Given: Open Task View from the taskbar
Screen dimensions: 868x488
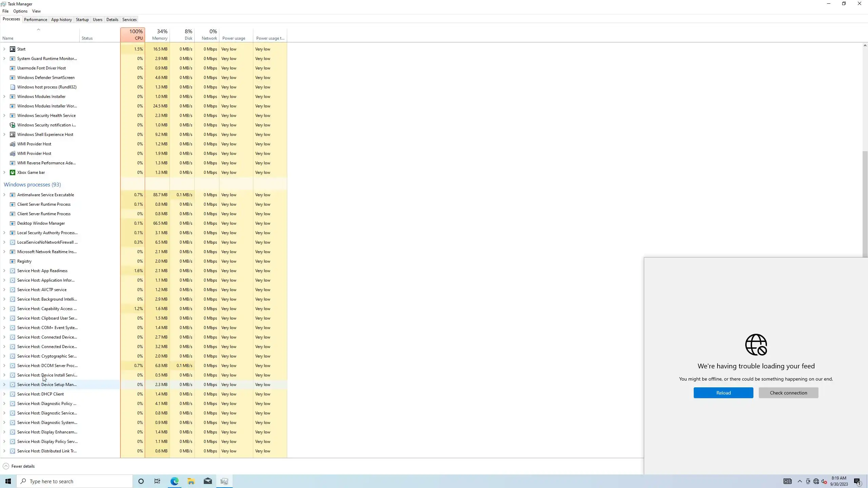Looking at the screenshot, I should (x=157, y=481).
